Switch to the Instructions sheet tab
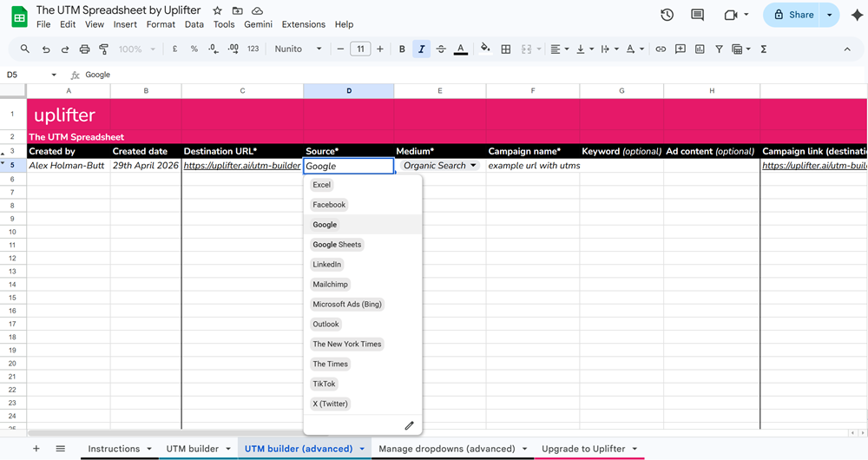This screenshot has width=868, height=460. click(x=114, y=449)
